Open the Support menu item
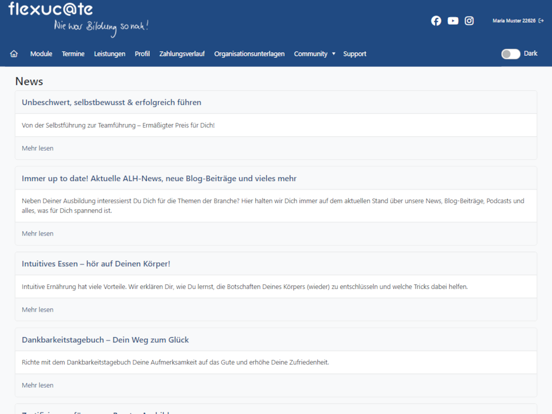 click(x=355, y=54)
